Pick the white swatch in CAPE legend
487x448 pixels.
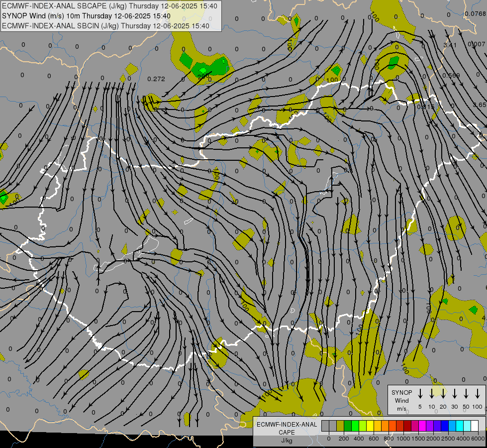point(474,426)
